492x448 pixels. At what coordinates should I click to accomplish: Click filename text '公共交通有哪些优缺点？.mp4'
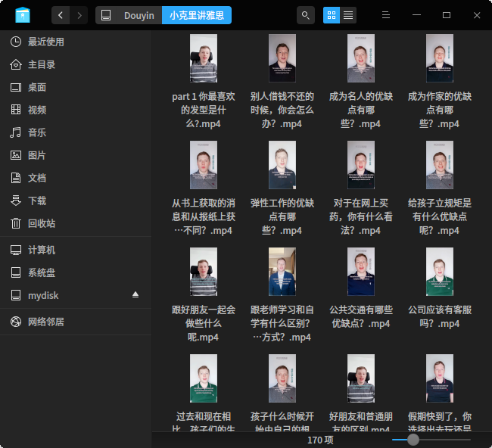click(361, 316)
